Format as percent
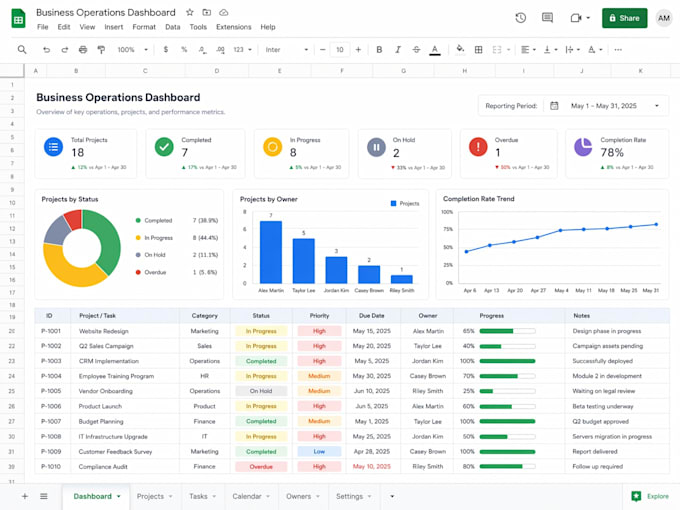The image size is (680, 510). (184, 49)
